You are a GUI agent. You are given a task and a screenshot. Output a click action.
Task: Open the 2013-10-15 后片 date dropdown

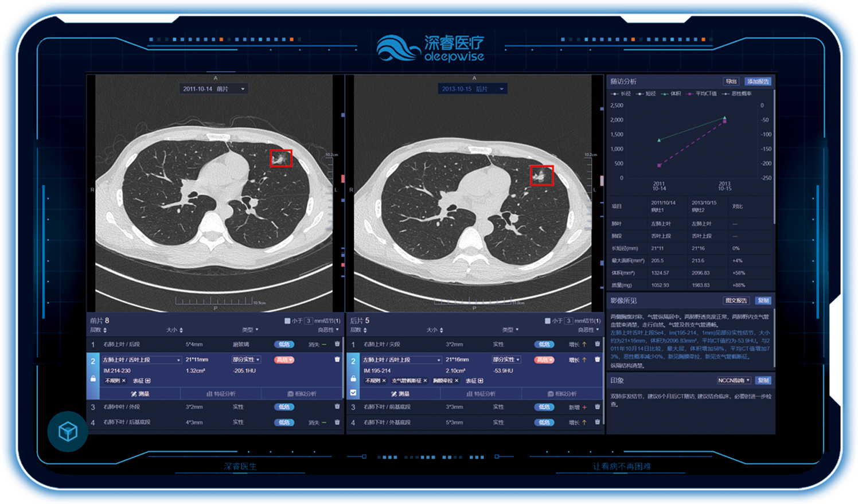click(473, 89)
